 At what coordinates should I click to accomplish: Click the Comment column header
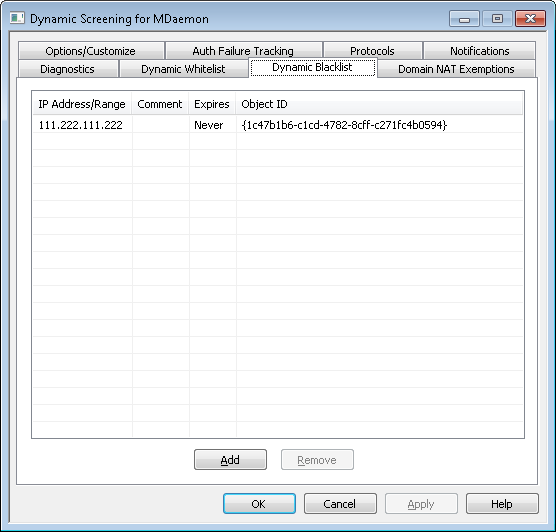(160, 104)
